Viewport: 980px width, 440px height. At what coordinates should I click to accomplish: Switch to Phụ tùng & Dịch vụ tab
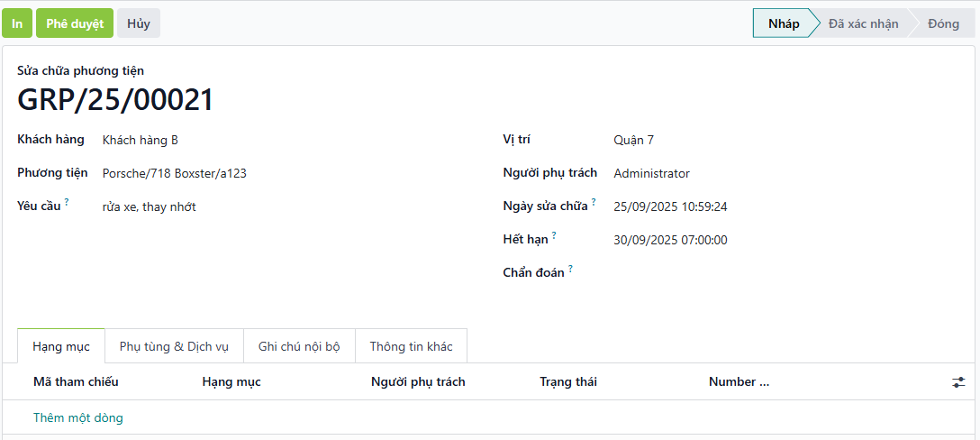174,346
